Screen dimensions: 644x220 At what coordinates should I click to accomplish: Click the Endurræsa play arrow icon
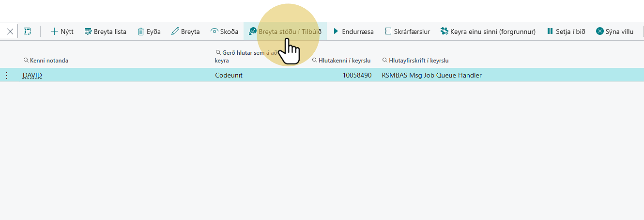click(336, 31)
